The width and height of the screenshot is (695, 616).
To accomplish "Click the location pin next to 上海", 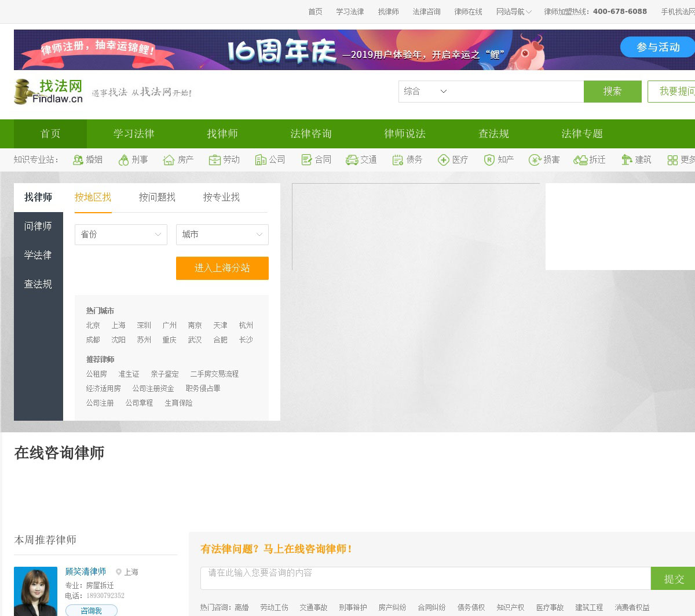I will click(x=118, y=572).
